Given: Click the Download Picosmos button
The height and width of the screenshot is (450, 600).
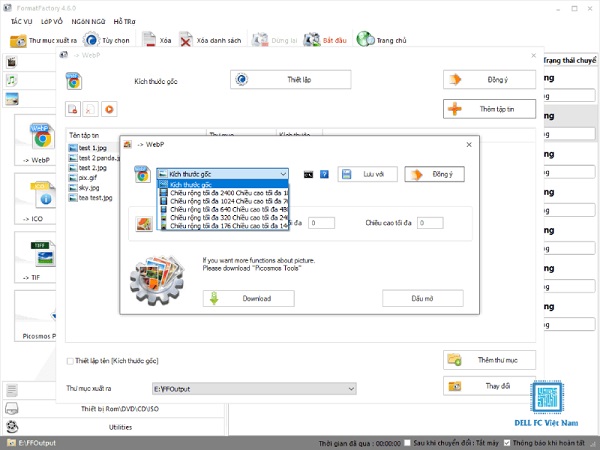Looking at the screenshot, I should [249, 298].
